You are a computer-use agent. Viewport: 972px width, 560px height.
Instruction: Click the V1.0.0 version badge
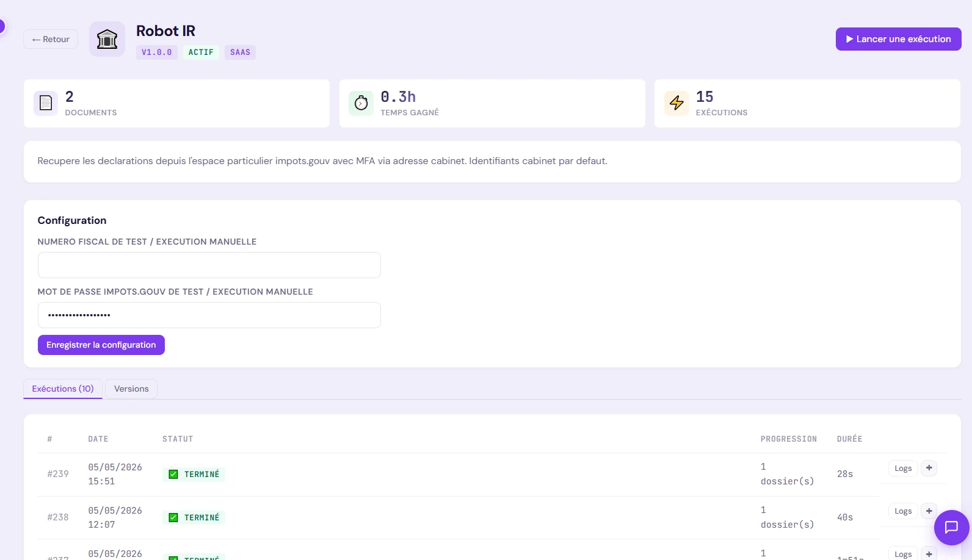[x=157, y=52]
